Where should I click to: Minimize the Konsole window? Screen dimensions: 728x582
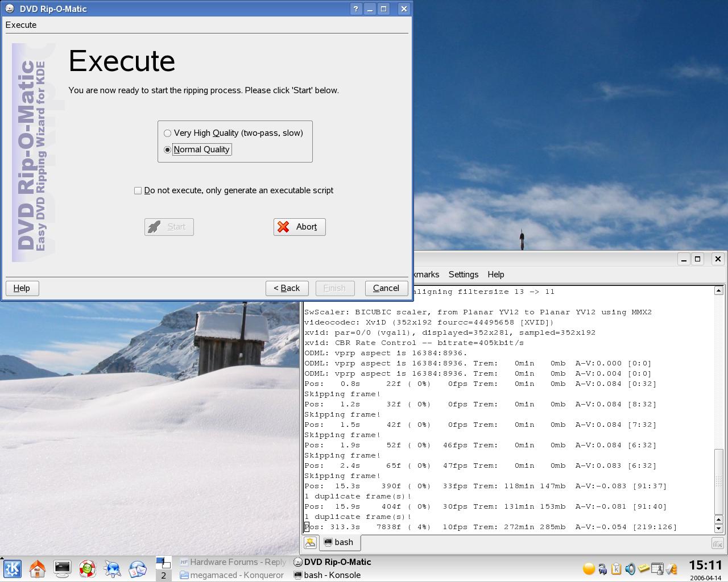pyautogui.click(x=684, y=259)
